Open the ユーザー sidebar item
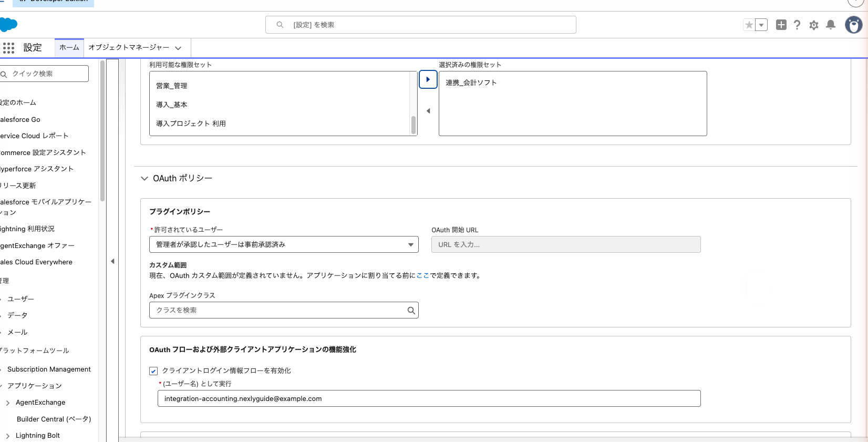Image resolution: width=868 pixels, height=442 pixels. coord(20,299)
